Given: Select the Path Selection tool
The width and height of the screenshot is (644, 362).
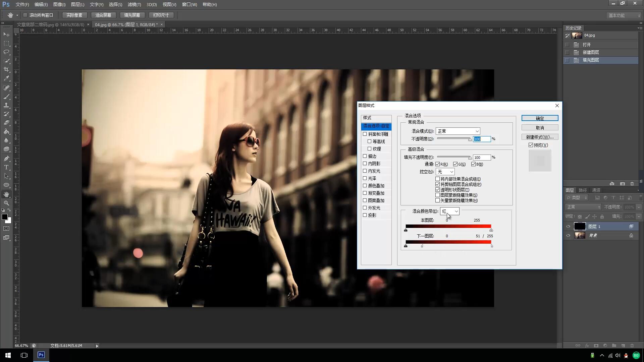Looking at the screenshot, I should pos(6,176).
